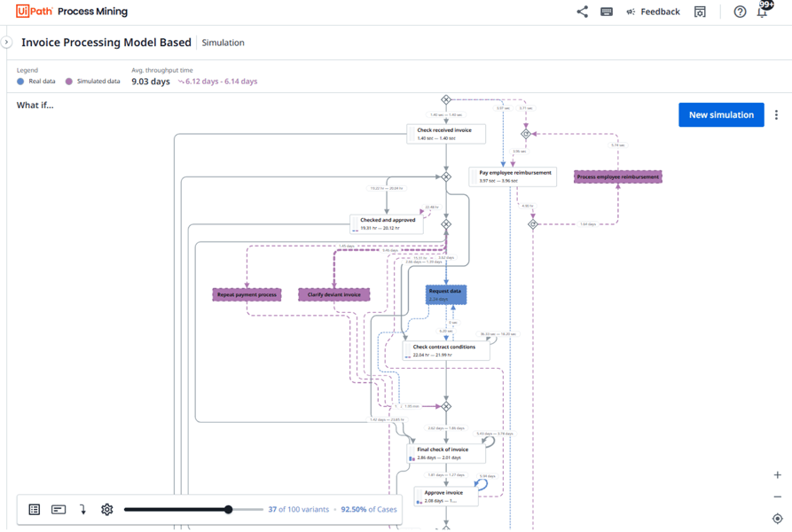
Task: Click the Real data blue legend dot
Action: pyautogui.click(x=20, y=82)
